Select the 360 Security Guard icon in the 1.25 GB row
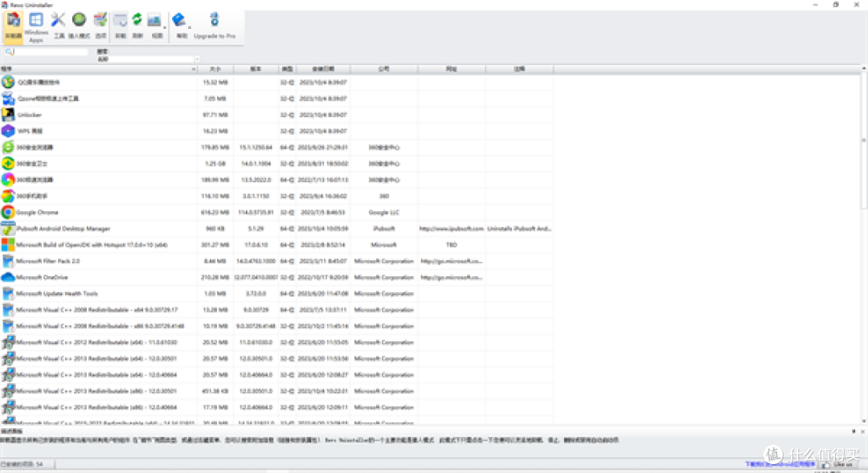This screenshot has height=473, width=868. [x=8, y=163]
